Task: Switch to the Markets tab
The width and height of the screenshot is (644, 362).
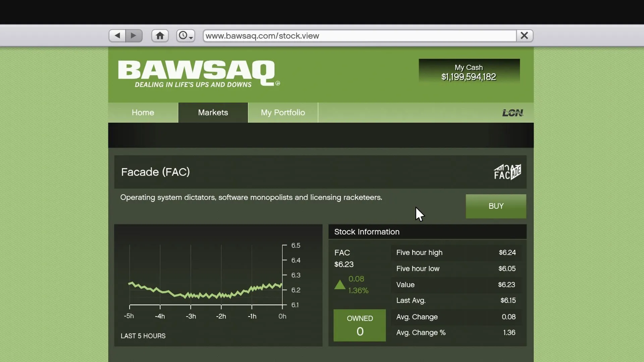Action: pos(213,113)
